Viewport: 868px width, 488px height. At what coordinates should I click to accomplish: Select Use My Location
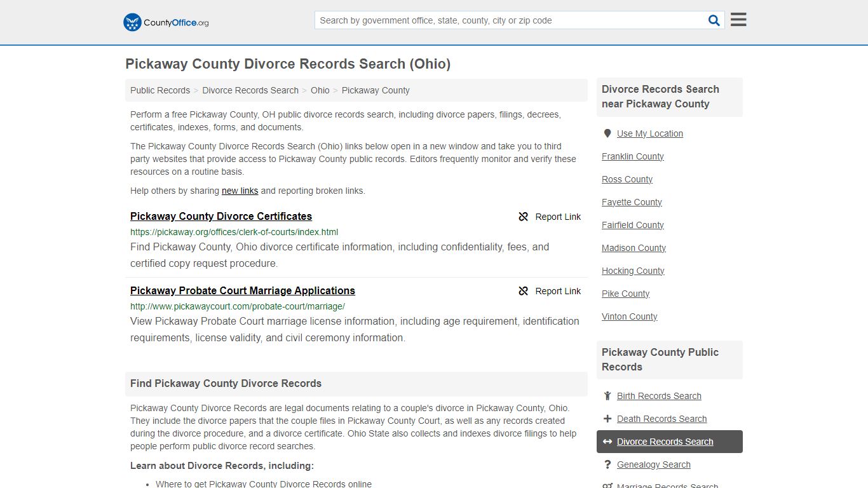click(650, 133)
